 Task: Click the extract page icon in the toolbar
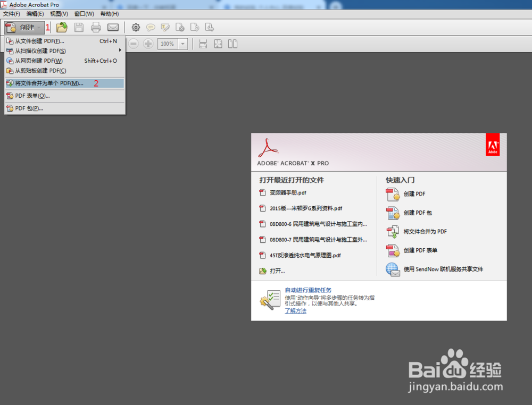coord(210,28)
